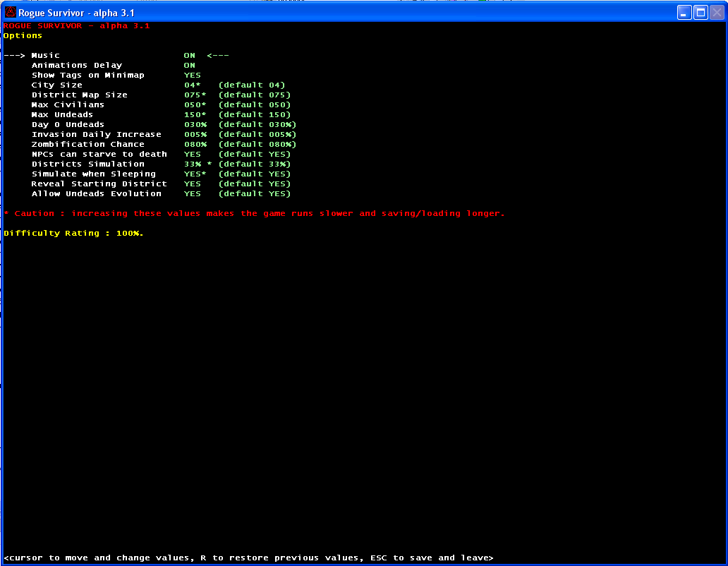Click the ROGUE SURVIVOR alpha 3.1 header

pos(77,25)
